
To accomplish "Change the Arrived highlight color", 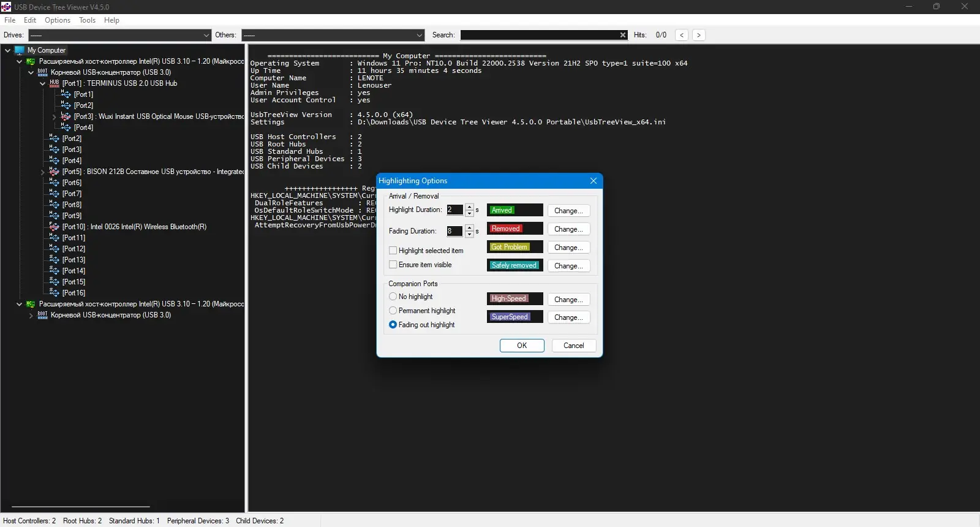I will pyautogui.click(x=568, y=211).
